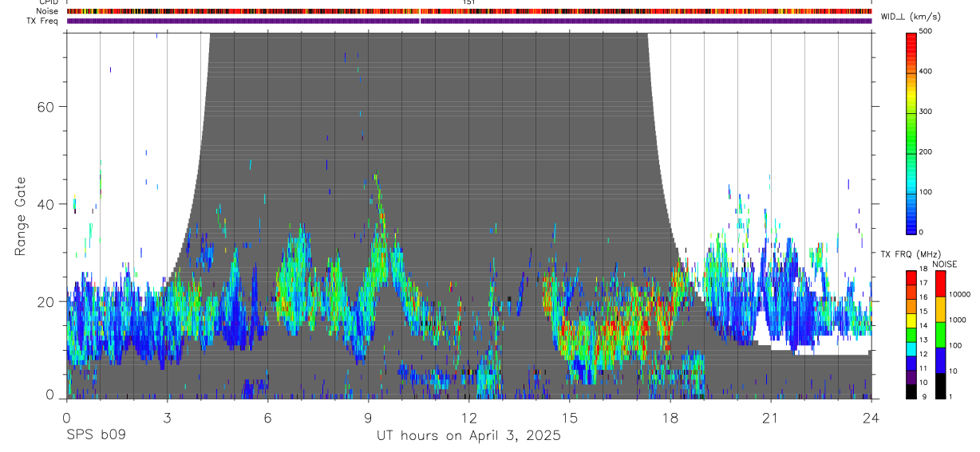Click the 'NOISE' legend title
Screen dimensions: 980x452
(x=944, y=264)
